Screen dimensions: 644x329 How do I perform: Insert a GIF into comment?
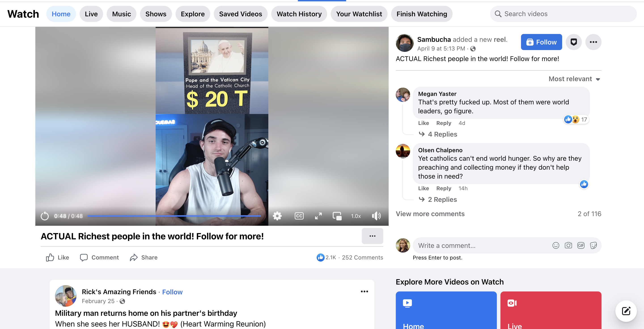pos(581,245)
